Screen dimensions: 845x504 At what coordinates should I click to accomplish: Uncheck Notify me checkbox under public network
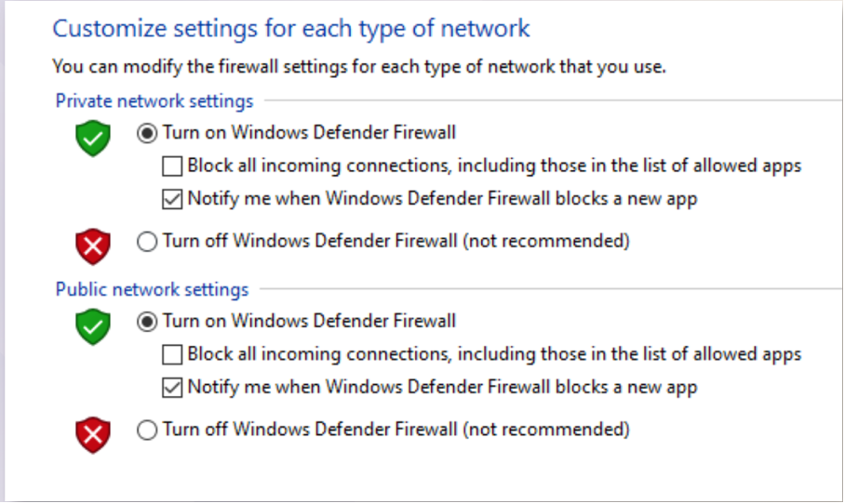pos(172,388)
